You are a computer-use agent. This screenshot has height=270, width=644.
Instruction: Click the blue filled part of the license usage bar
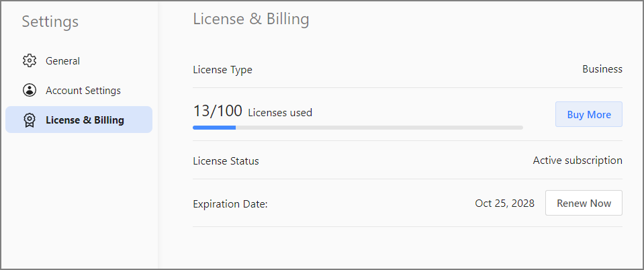214,127
